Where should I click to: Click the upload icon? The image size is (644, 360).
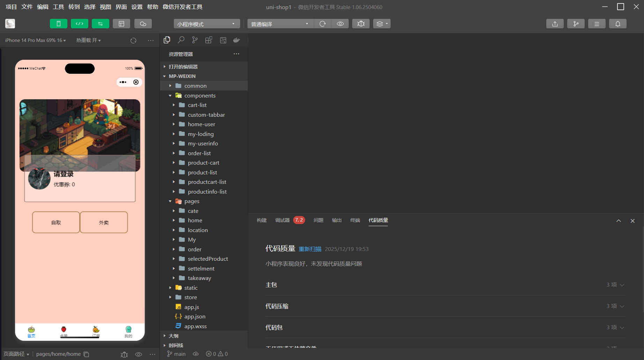[x=555, y=24]
